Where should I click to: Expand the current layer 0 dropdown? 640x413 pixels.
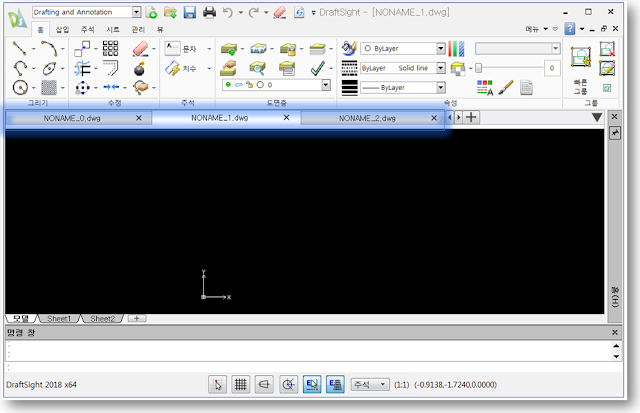point(326,85)
